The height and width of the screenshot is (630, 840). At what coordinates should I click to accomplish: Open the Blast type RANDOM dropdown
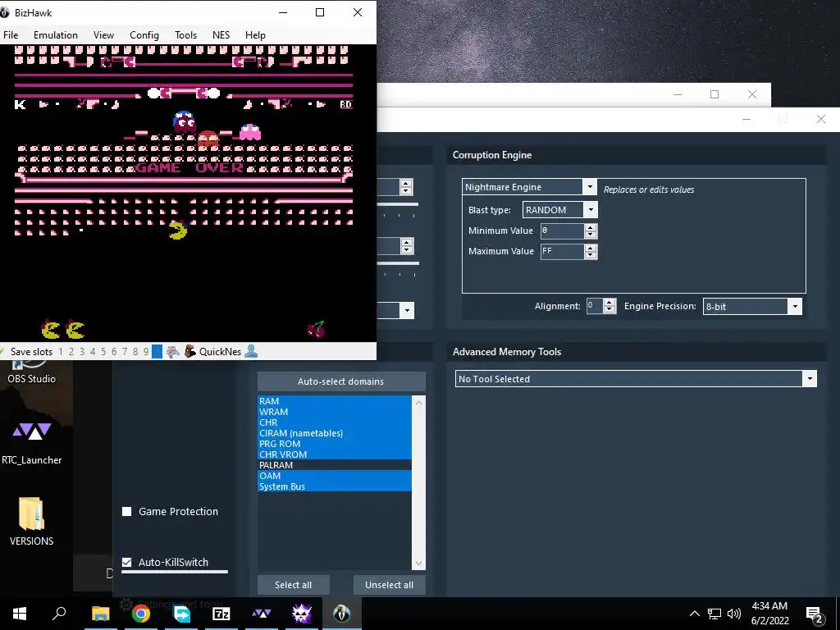coord(591,210)
